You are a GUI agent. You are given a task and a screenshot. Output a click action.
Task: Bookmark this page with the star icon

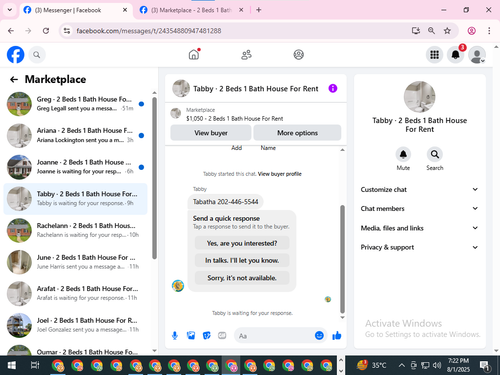click(x=447, y=31)
